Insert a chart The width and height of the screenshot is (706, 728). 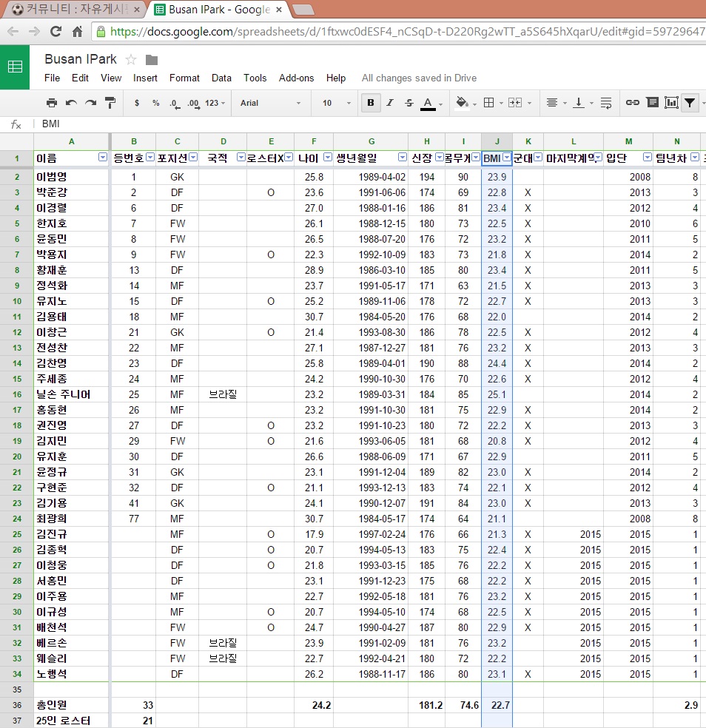pyautogui.click(x=671, y=103)
